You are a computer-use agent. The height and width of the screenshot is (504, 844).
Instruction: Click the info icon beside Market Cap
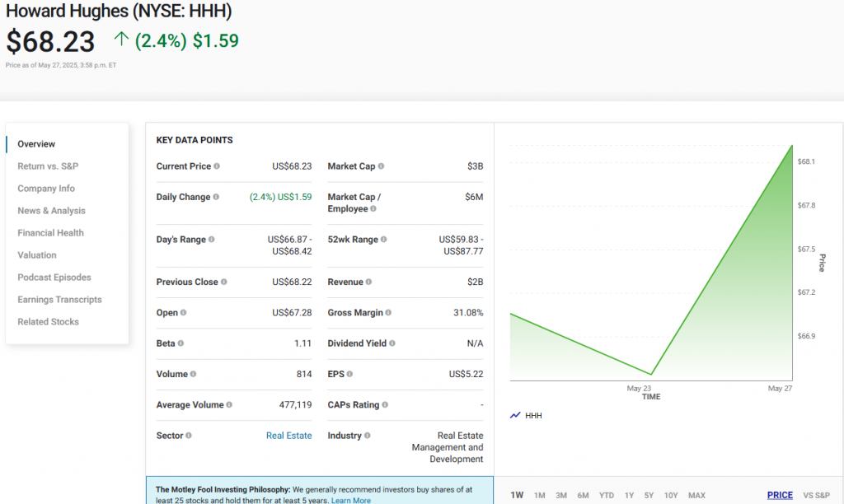click(x=381, y=166)
